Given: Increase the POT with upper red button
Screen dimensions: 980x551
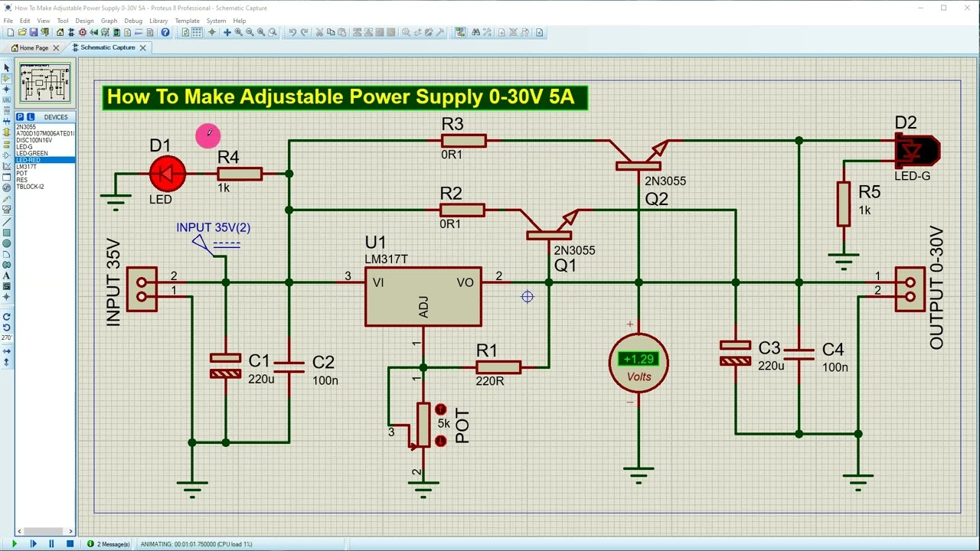Looking at the screenshot, I should [440, 410].
